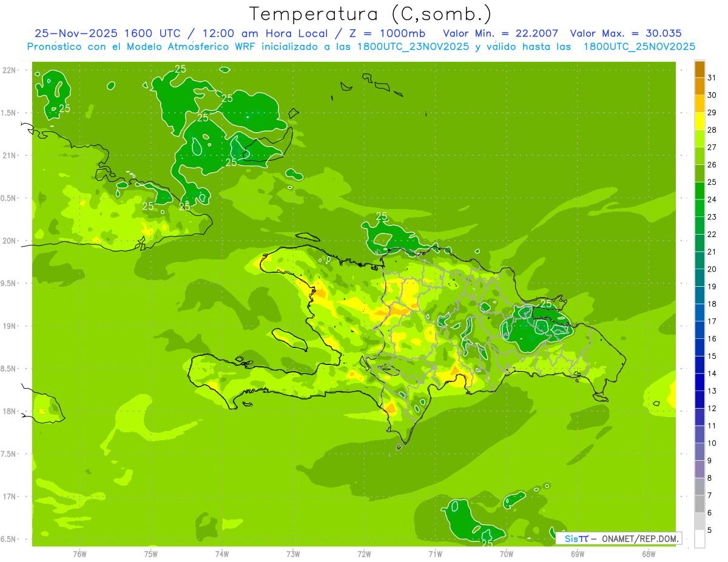Click the 7.5N latitude tick label
The height and width of the screenshot is (562, 728).
pyautogui.click(x=9, y=454)
